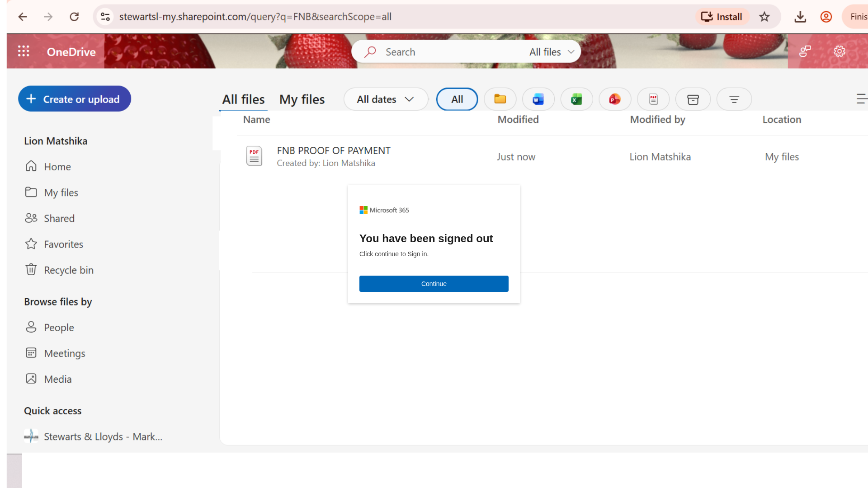Switch to the My files tab
The image size is (868, 488).
pos(302,99)
